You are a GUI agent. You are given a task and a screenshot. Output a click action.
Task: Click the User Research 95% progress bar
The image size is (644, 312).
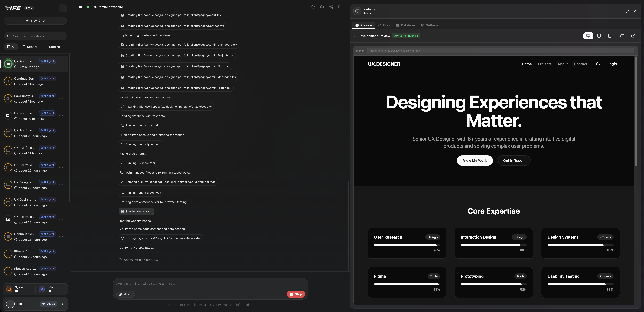coord(407,245)
